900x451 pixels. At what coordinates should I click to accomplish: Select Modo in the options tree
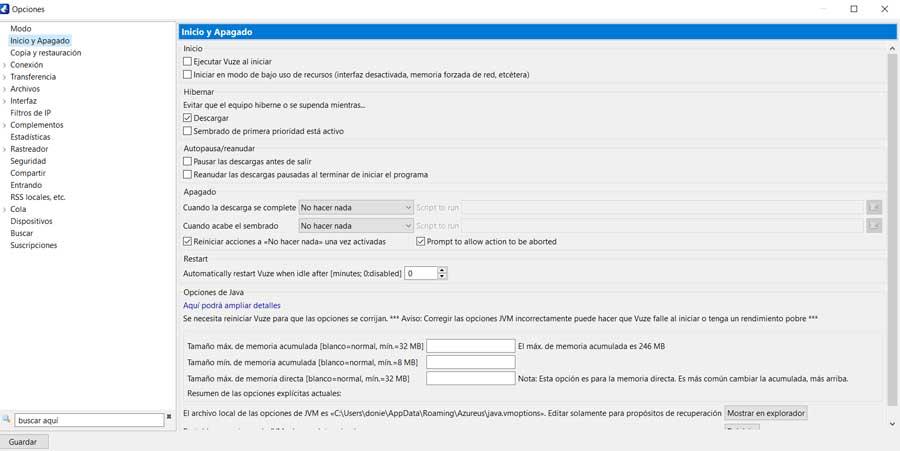coord(21,29)
